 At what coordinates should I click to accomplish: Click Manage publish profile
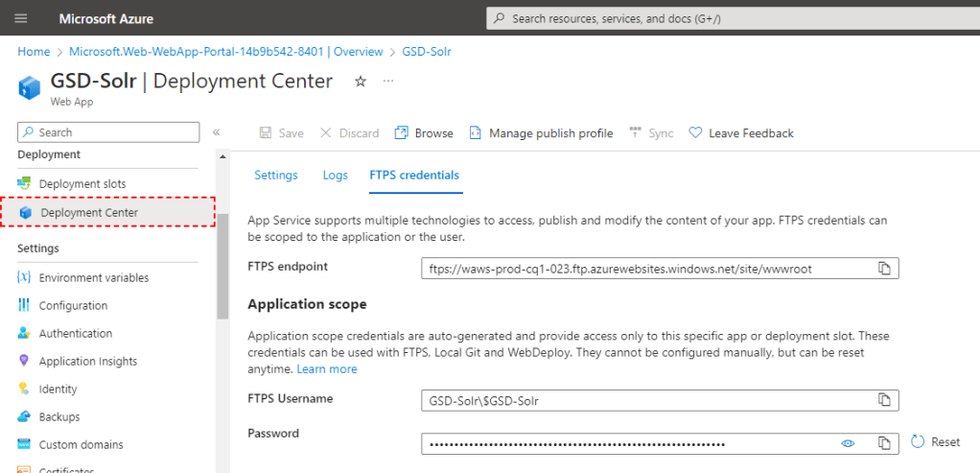(x=541, y=133)
